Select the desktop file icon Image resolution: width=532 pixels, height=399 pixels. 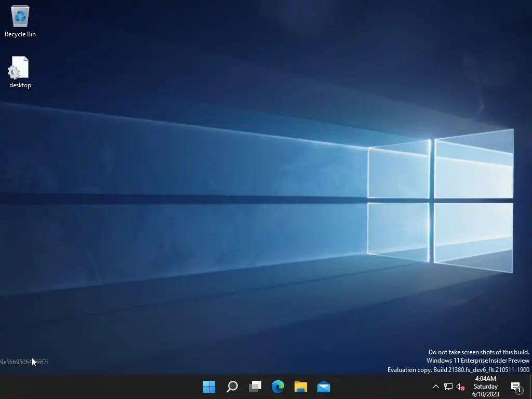pos(20,72)
